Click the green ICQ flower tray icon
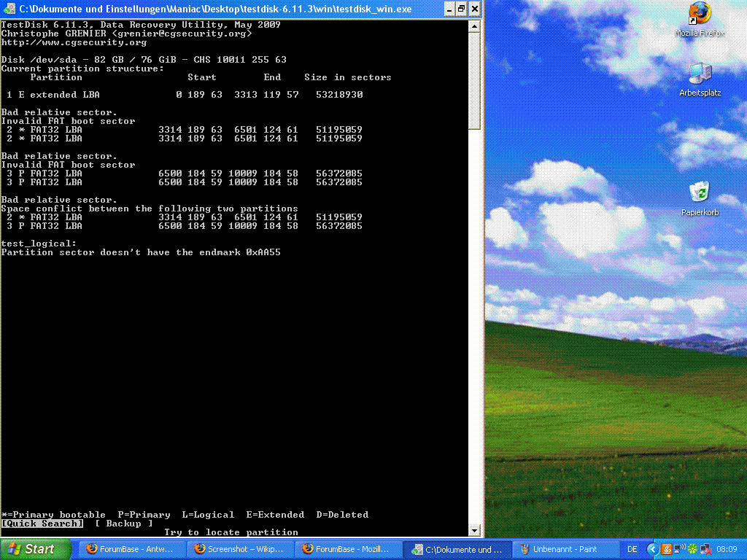 pyautogui.click(x=693, y=550)
